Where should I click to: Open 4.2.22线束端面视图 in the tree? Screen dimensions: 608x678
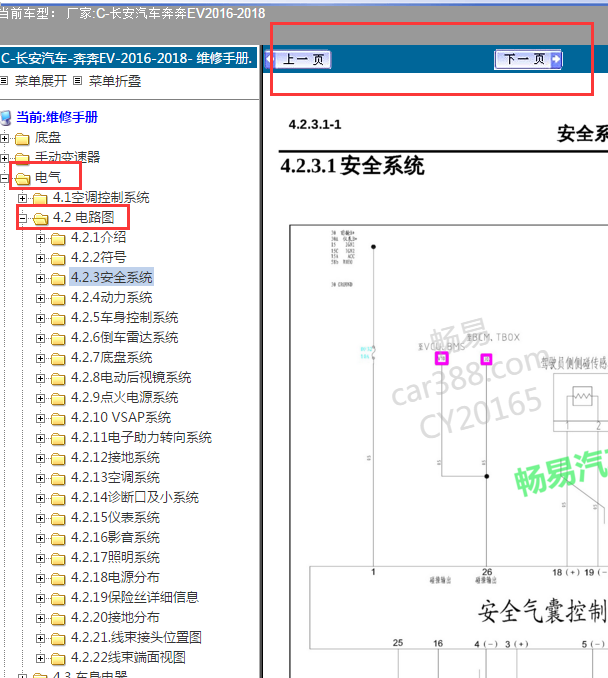click(128, 657)
